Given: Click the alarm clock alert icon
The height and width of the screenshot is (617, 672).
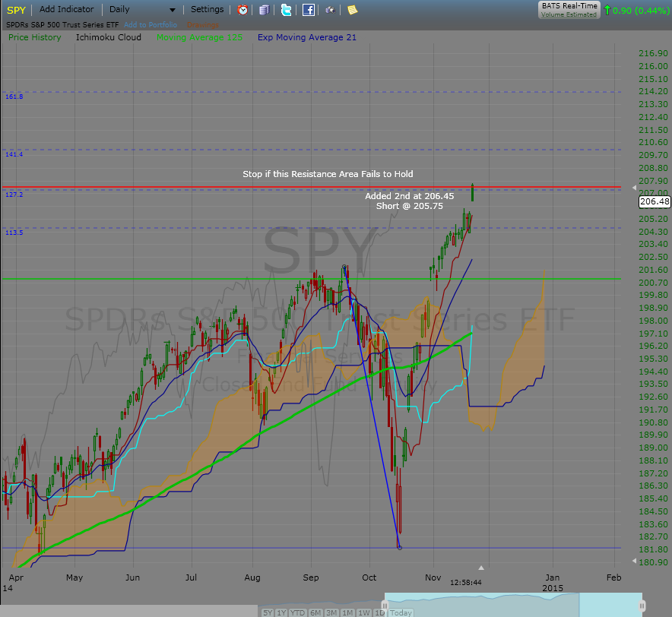Looking at the screenshot, I should click(242, 10).
